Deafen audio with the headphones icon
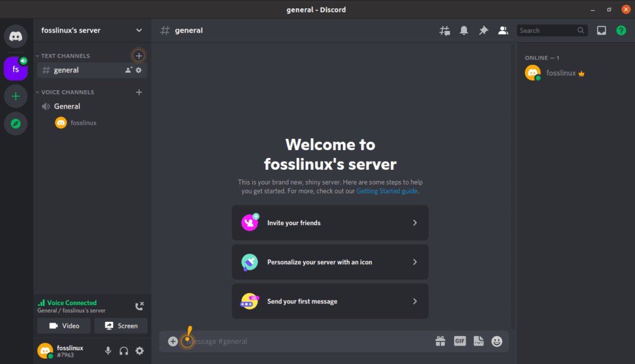 [x=124, y=351]
